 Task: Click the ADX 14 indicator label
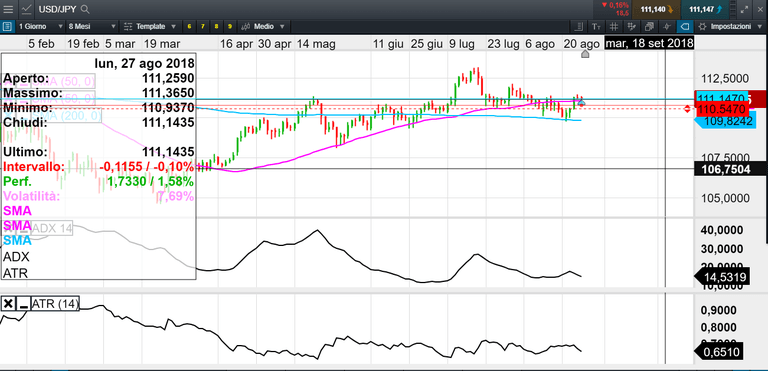pos(51,227)
